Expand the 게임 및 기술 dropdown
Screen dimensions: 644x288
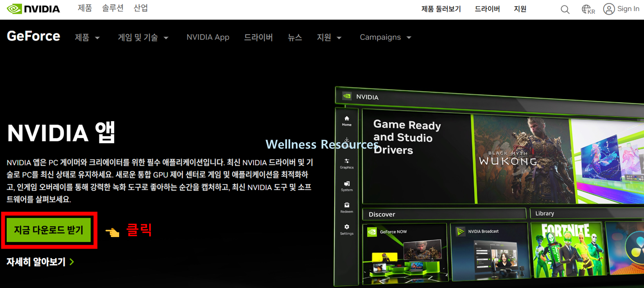(x=143, y=37)
